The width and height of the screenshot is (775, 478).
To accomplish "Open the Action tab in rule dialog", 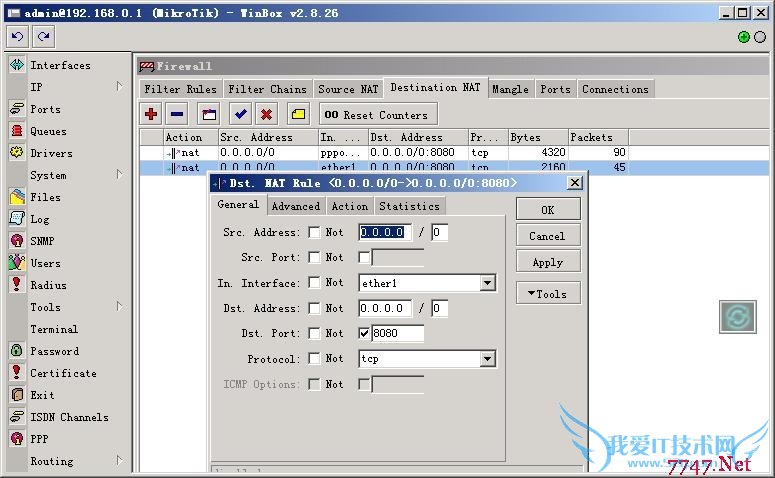I will click(x=350, y=207).
